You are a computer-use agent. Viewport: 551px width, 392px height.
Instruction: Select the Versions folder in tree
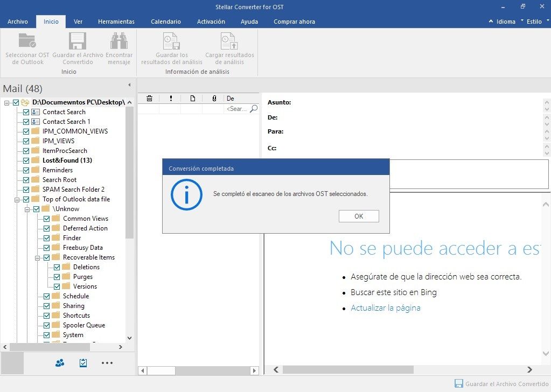coord(85,286)
